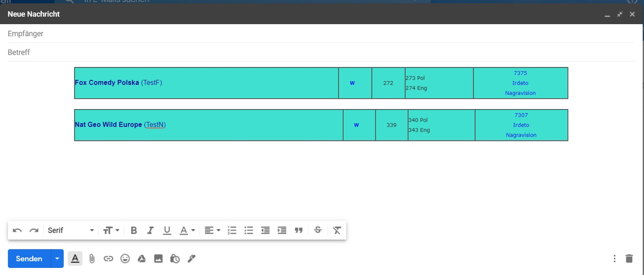The width and height of the screenshot is (644, 275).
Task: Open more send options arrow
Action: [57, 258]
